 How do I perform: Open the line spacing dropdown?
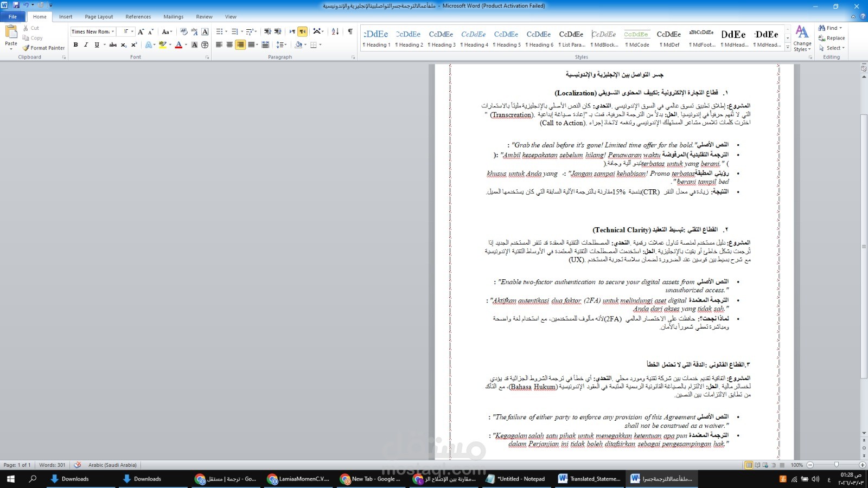281,45
